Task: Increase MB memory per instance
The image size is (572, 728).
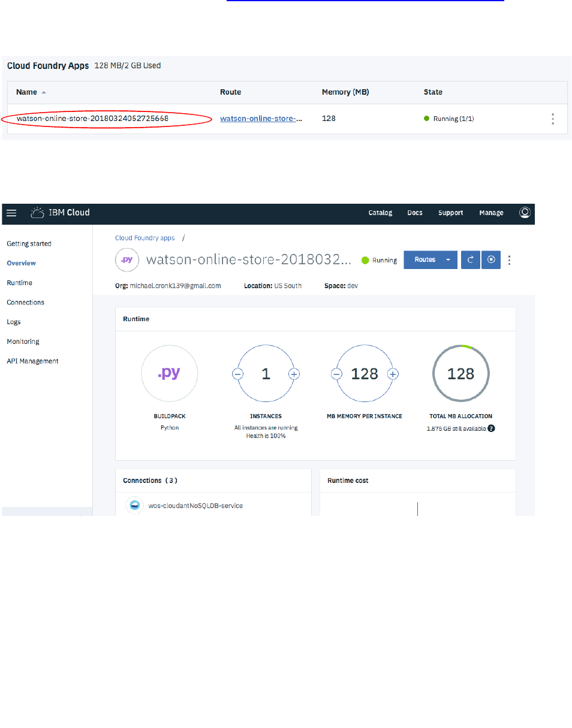Action: 393,374
